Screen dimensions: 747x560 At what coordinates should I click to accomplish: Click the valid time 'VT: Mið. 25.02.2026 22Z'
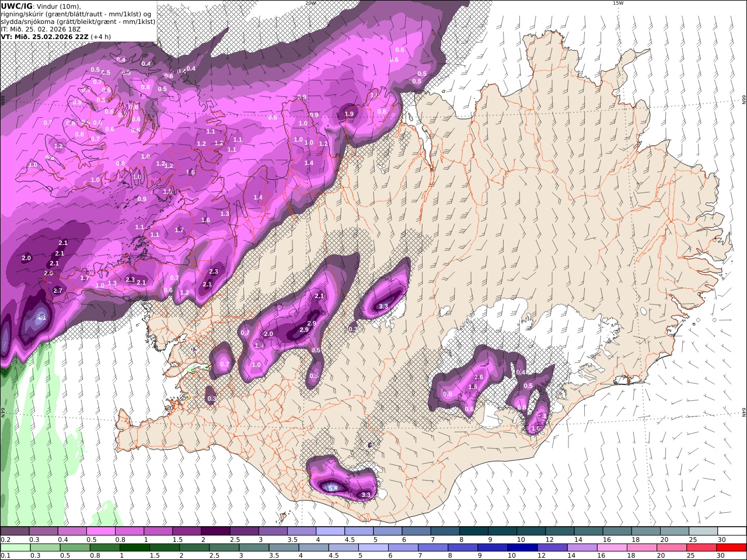44,36
